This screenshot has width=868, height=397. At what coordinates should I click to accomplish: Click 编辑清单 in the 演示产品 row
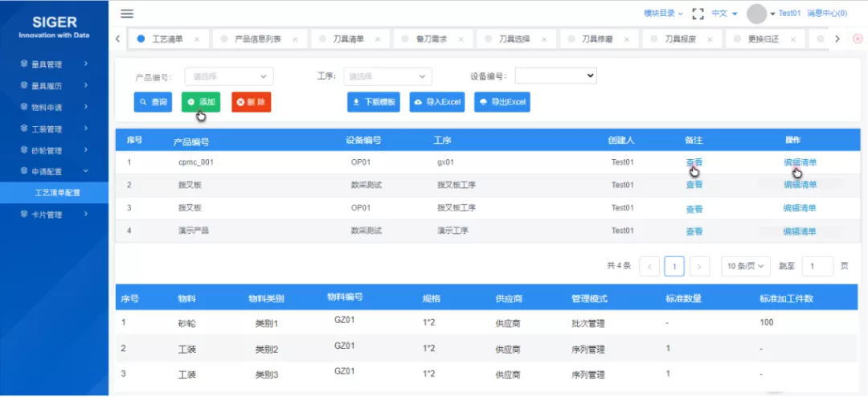800,231
